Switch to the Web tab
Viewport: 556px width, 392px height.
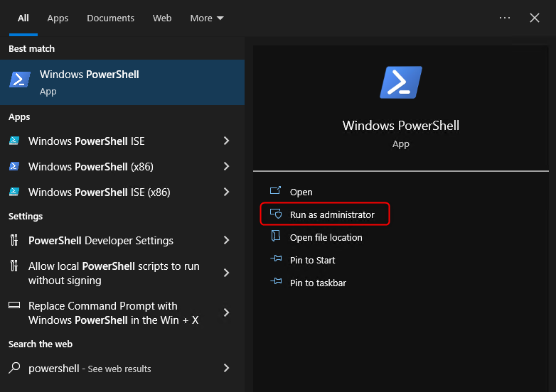[162, 18]
